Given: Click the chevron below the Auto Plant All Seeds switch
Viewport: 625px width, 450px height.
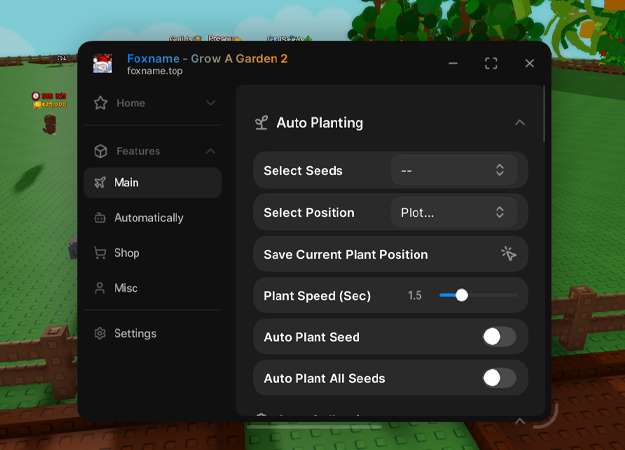Looking at the screenshot, I should [520, 420].
